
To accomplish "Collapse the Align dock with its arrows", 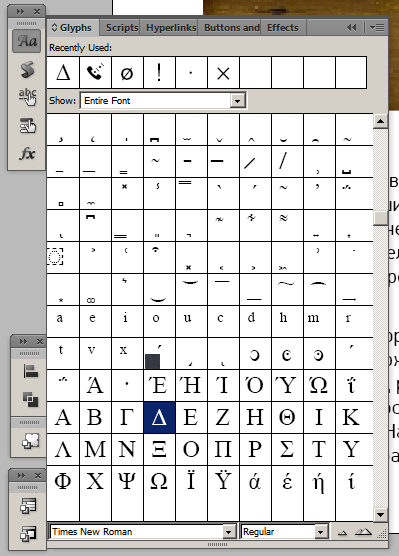I will click(x=23, y=341).
